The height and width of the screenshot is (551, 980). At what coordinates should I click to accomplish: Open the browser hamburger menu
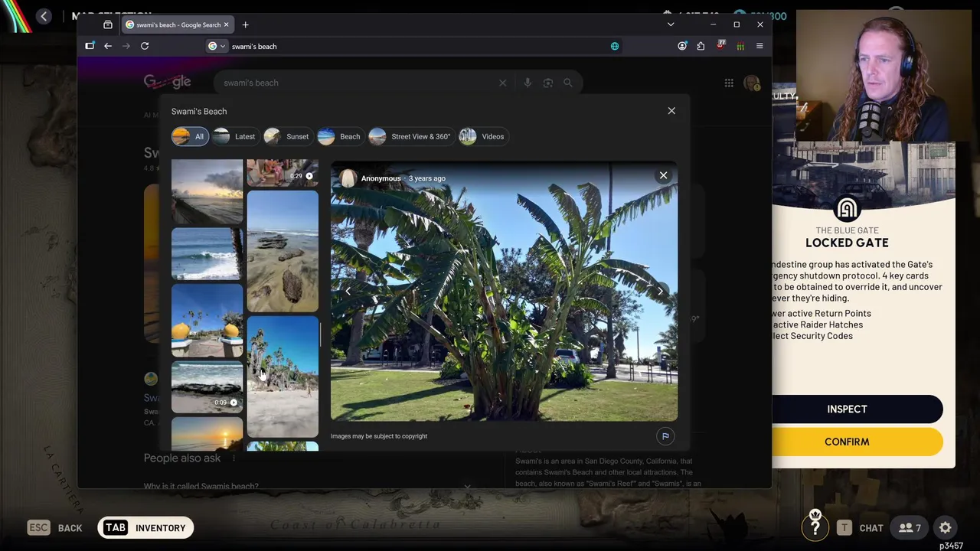click(x=759, y=46)
